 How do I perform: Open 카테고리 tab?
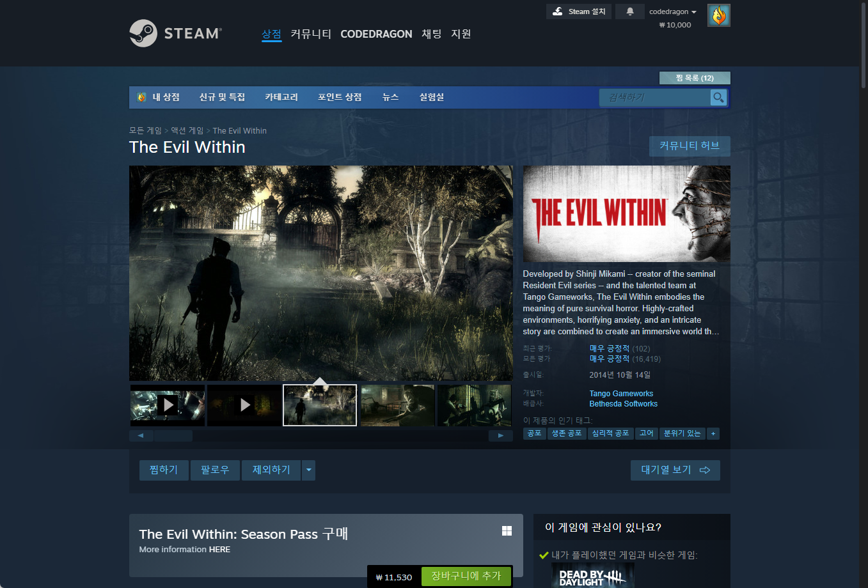pyautogui.click(x=281, y=97)
